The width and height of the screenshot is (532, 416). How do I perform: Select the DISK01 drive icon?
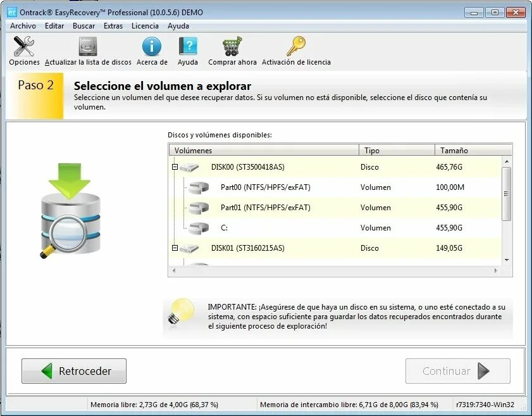coord(189,248)
